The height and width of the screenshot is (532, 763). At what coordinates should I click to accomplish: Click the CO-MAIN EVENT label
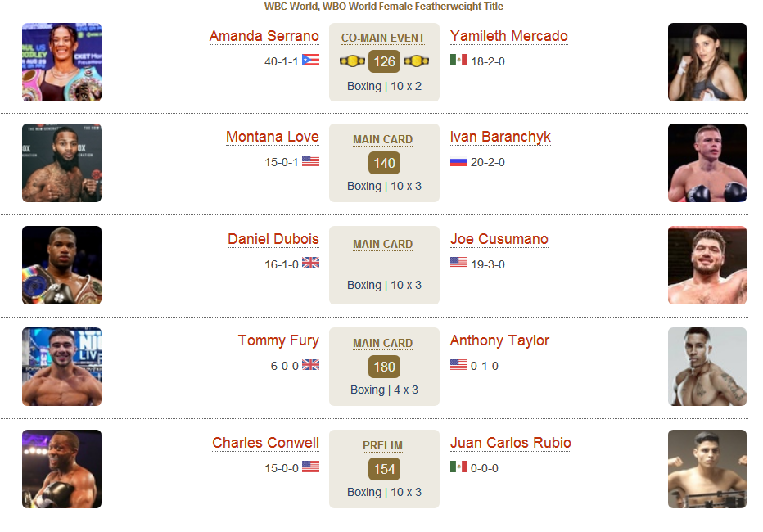click(x=383, y=38)
